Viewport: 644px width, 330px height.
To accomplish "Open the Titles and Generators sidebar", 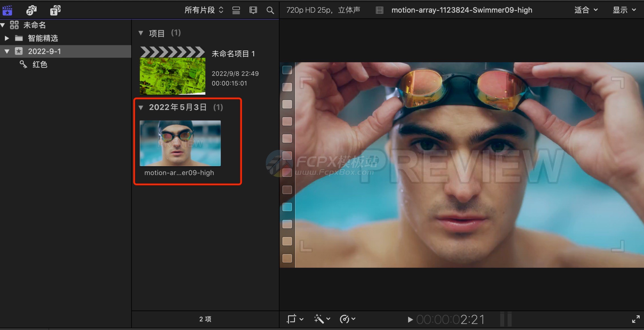I will [x=55, y=10].
